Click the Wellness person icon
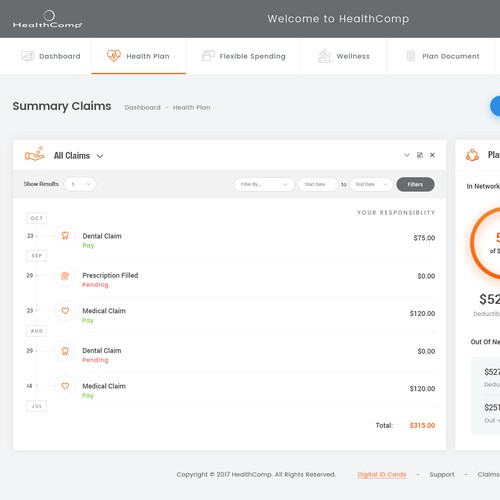 point(324,56)
